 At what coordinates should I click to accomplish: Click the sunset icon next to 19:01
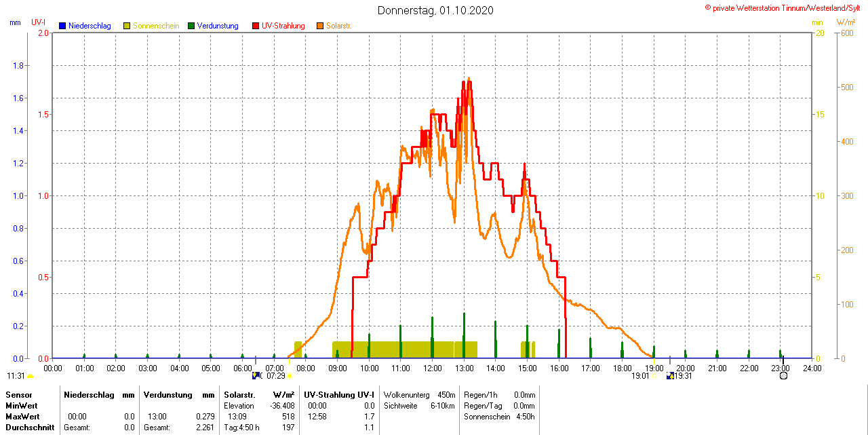(x=654, y=376)
